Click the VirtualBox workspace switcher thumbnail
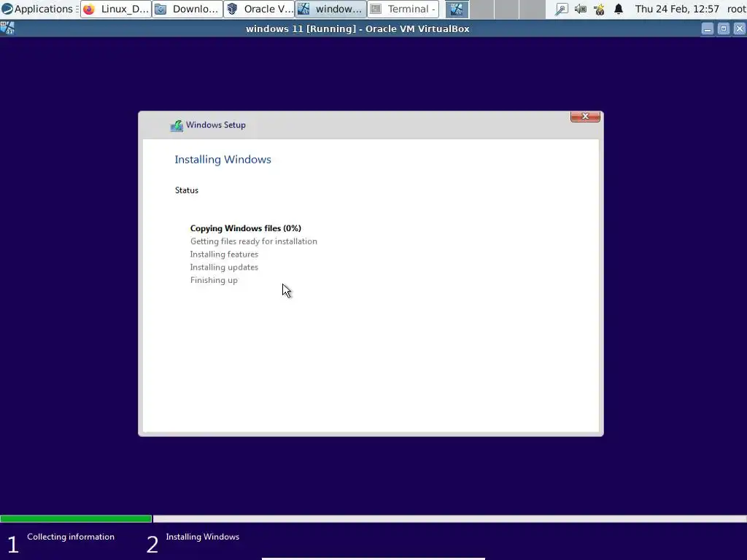This screenshot has height=560, width=747. 457,9
